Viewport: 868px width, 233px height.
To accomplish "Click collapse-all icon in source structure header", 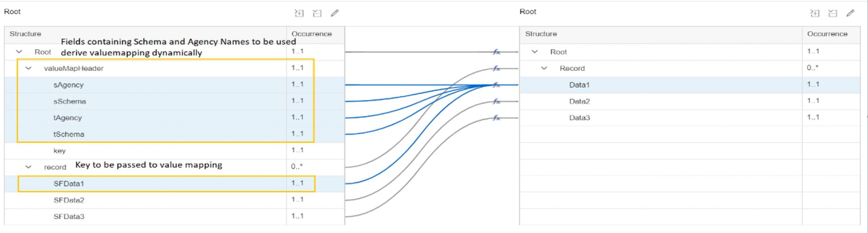I will [x=317, y=13].
